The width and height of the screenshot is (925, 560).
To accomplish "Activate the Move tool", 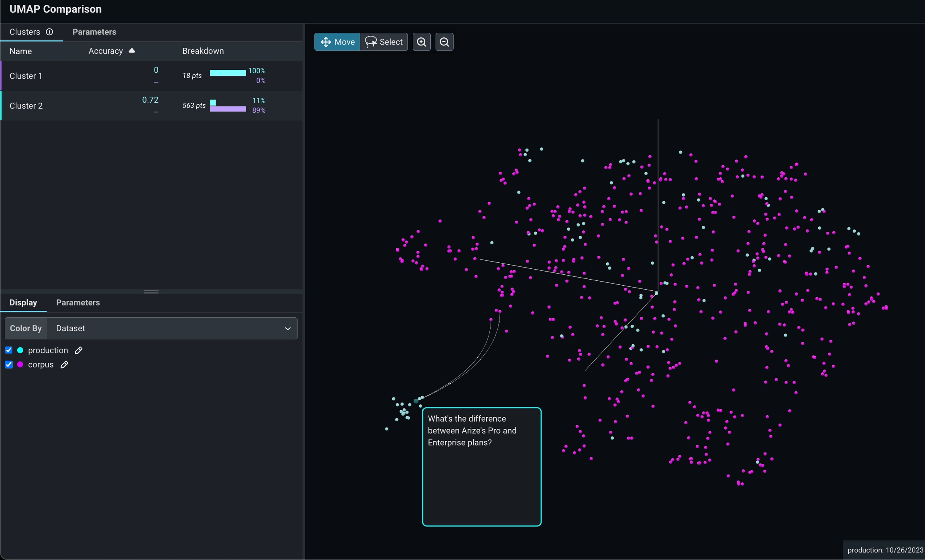I will pos(337,42).
